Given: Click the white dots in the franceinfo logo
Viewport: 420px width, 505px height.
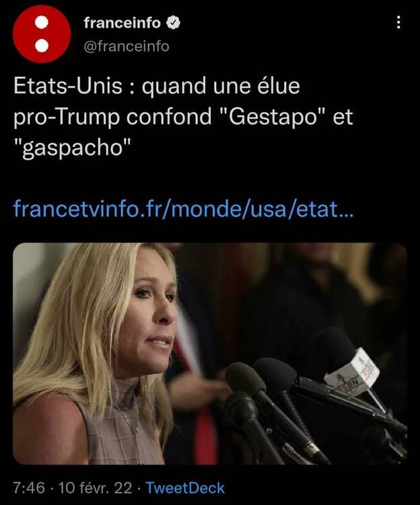Looking at the screenshot, I should pos(42,34).
